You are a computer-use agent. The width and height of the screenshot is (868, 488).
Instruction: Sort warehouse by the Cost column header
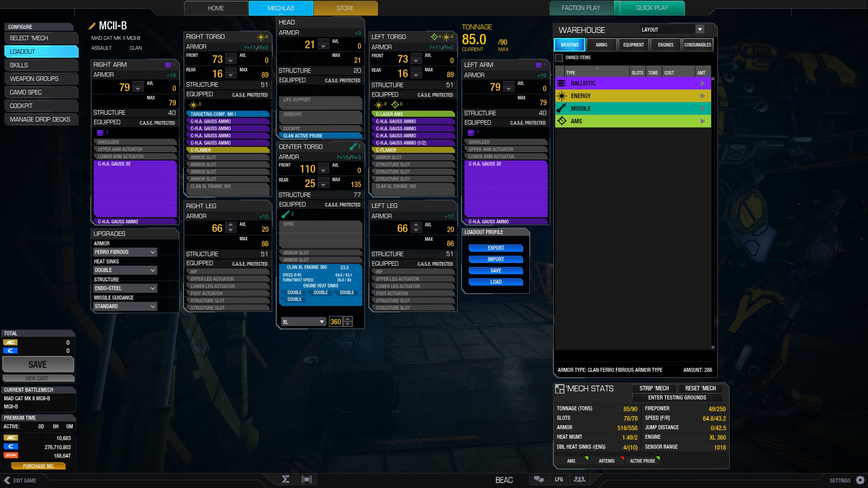click(678, 72)
